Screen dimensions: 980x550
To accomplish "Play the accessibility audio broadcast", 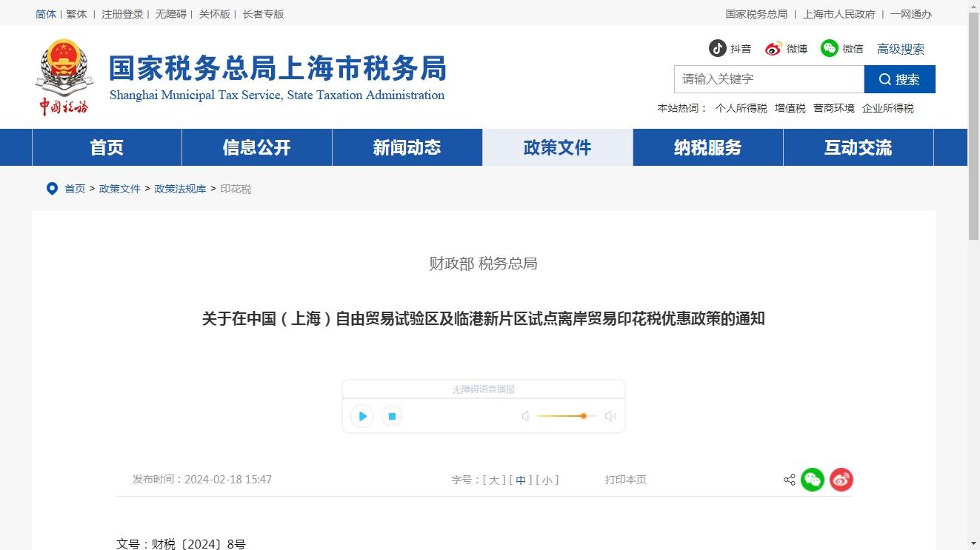I will 362,416.
